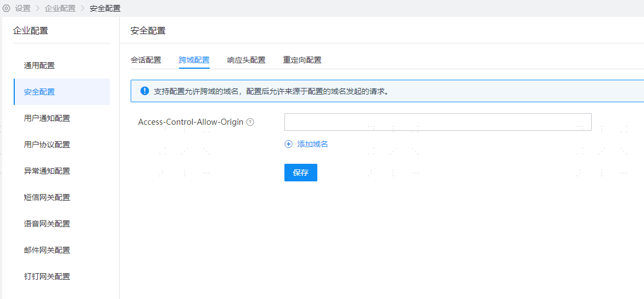Image resolution: width=644 pixels, height=299 pixels.
Task: Click the banner text about 允许跨域的域名
Action: click(x=271, y=91)
